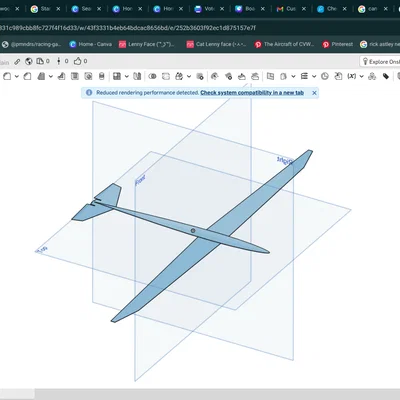Expand the Fillet tool dropdown arrow
The width and height of the screenshot is (400, 400).
click(x=16, y=76)
